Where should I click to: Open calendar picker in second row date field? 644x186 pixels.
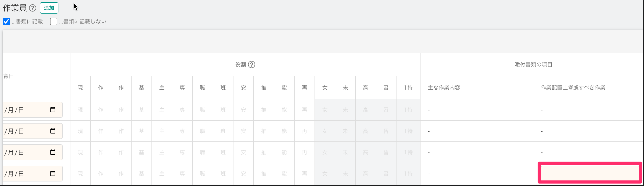53,131
